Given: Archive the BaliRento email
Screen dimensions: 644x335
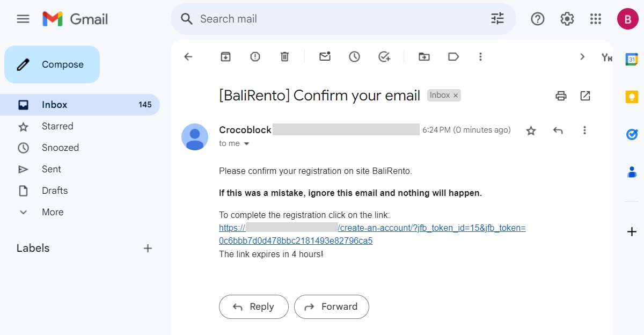Looking at the screenshot, I should coord(225,56).
